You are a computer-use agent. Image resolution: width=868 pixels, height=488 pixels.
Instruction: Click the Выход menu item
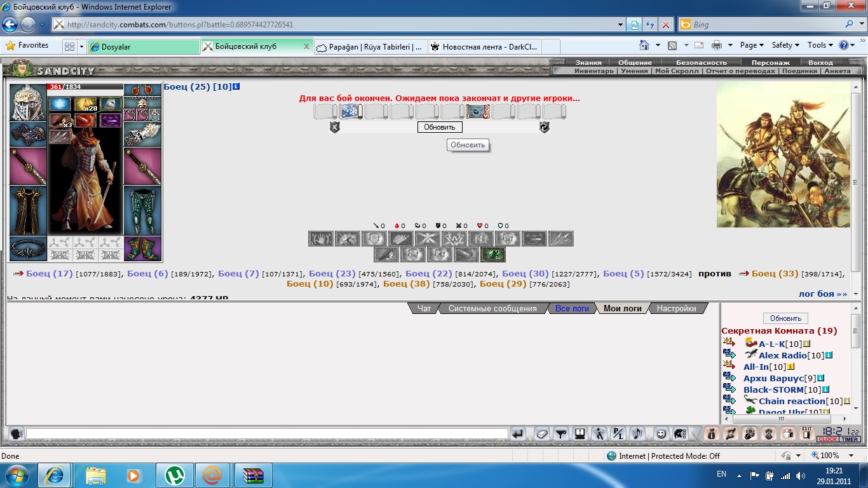tap(820, 62)
